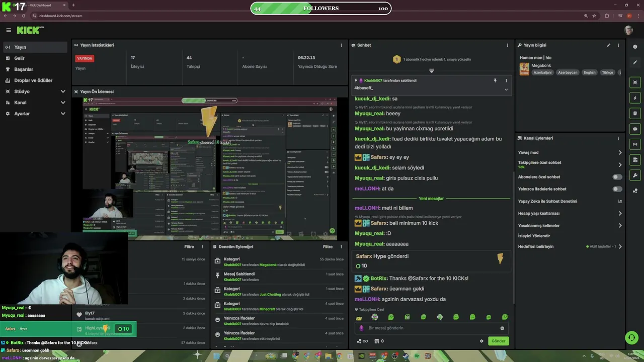Toggle the moderation actions widget in right rail
This screenshot has width=644, height=362.
635,160
